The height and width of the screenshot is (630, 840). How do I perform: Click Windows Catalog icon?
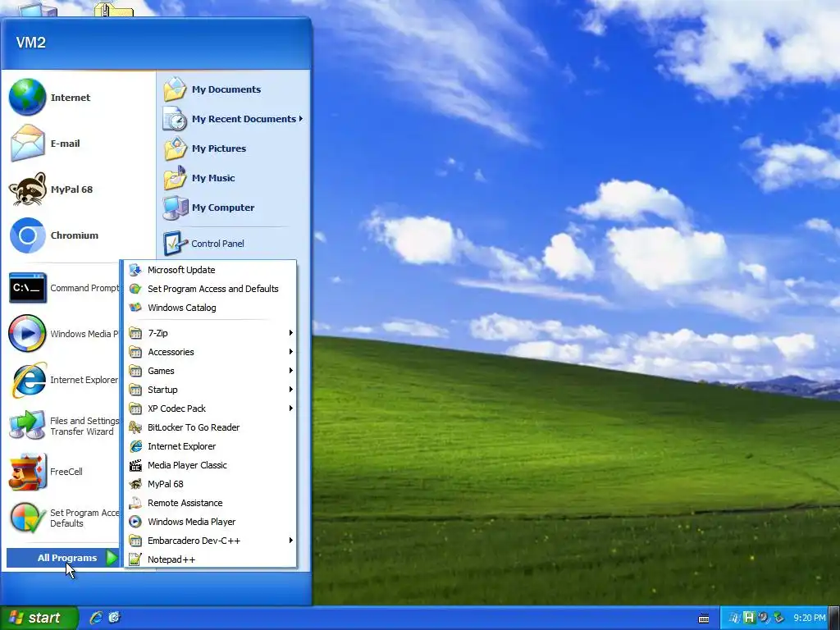point(135,308)
